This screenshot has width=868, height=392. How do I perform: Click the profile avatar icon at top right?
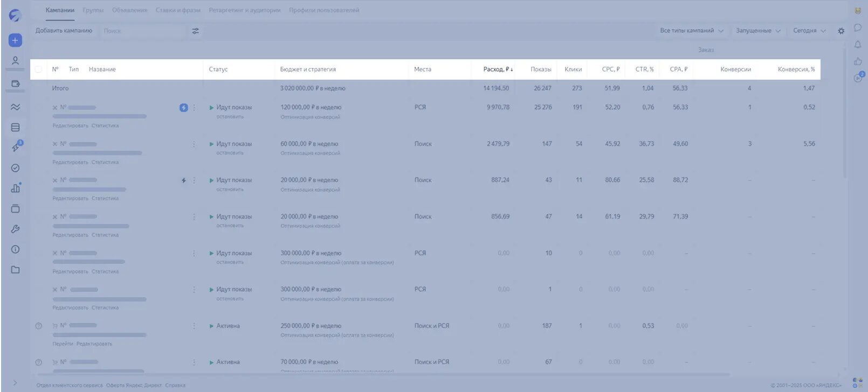(x=858, y=11)
